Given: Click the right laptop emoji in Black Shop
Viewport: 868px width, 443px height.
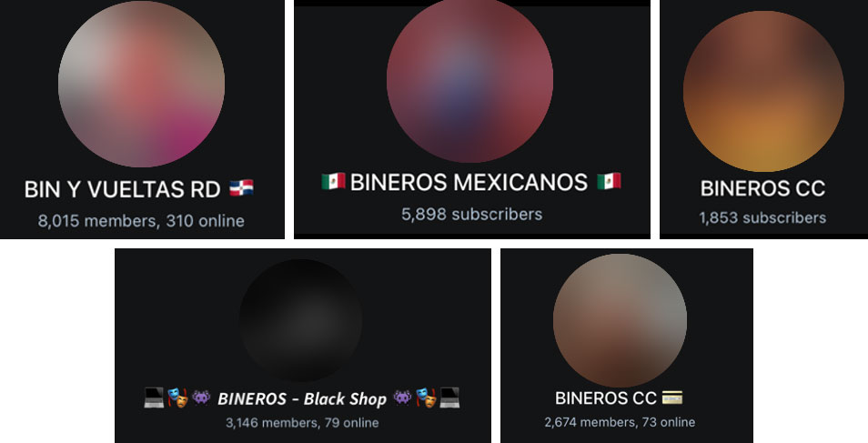Looking at the screenshot, I should click(x=449, y=398).
